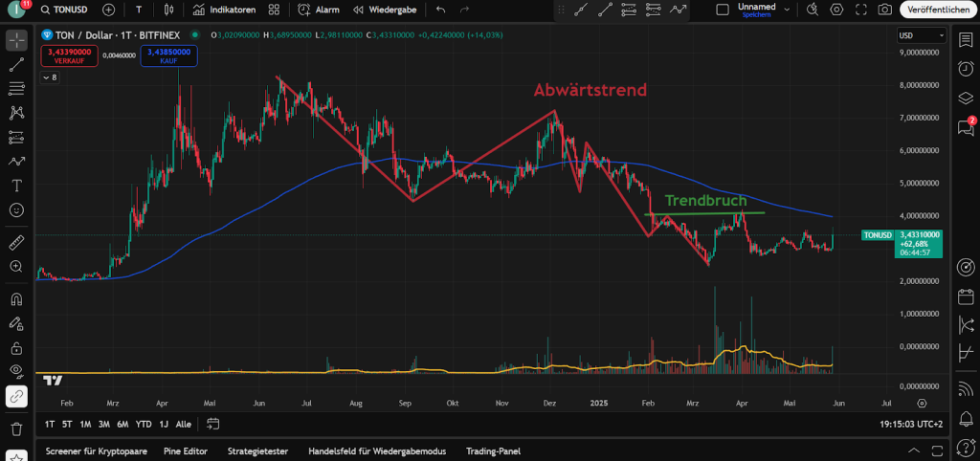Click the Veröffentlichen button
Image resolution: width=980 pixels, height=461 pixels.
(938, 10)
